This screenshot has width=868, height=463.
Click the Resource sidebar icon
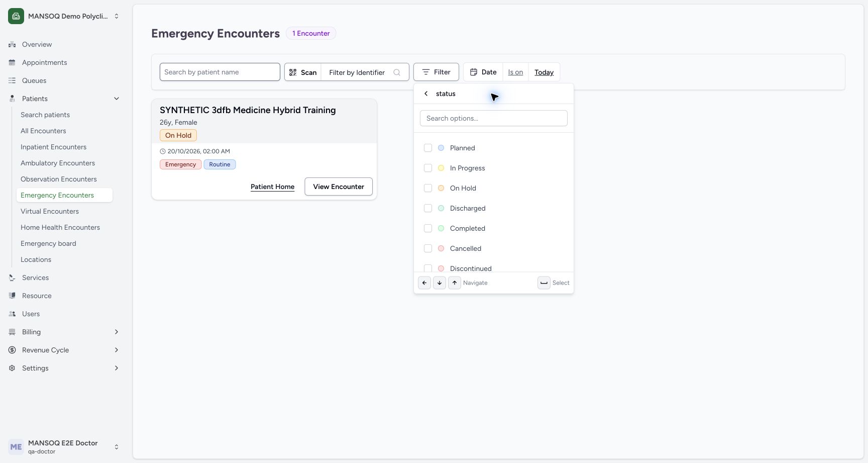click(12, 296)
